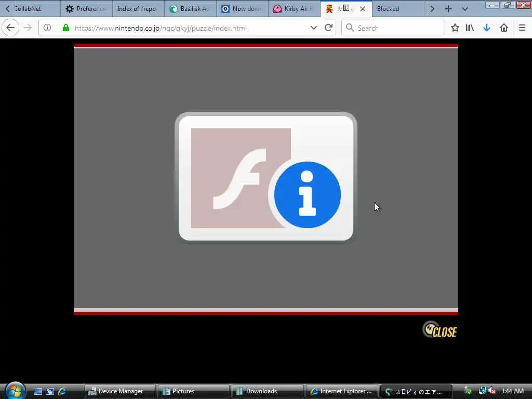Click the page URL in address bar
532x399 pixels.
click(161, 28)
